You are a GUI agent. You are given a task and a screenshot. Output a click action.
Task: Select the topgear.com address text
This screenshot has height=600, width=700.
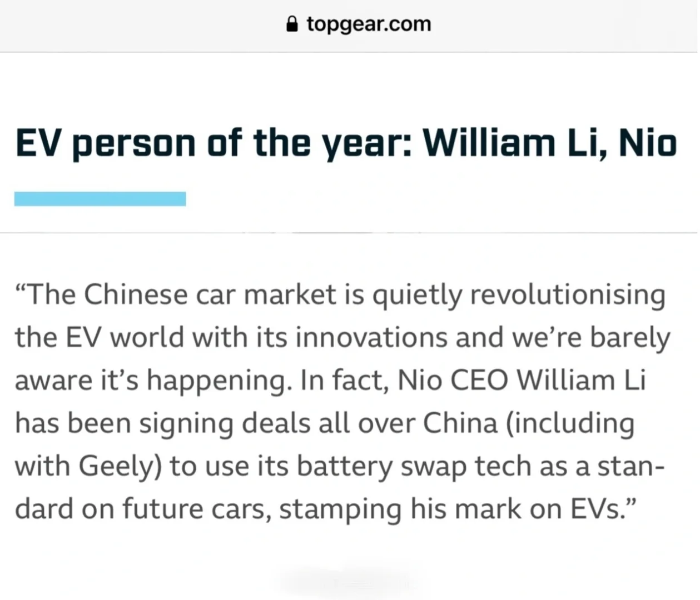[x=369, y=24]
